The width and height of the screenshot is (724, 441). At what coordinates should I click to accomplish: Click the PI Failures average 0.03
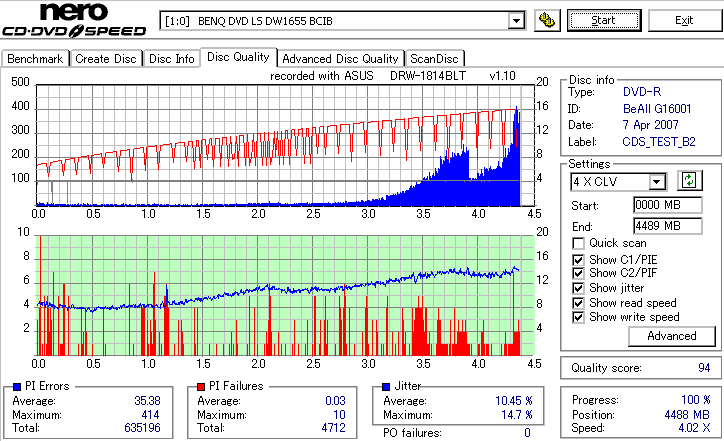[335, 401]
